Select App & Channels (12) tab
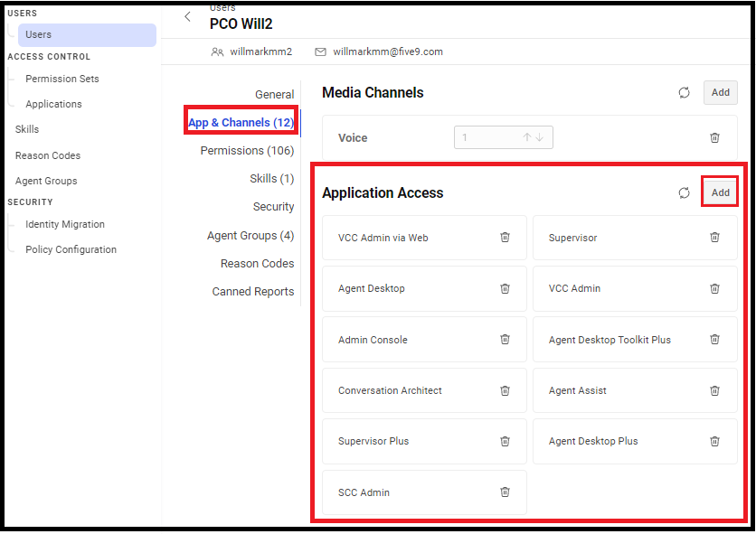This screenshot has height=534, width=756. [x=241, y=122]
